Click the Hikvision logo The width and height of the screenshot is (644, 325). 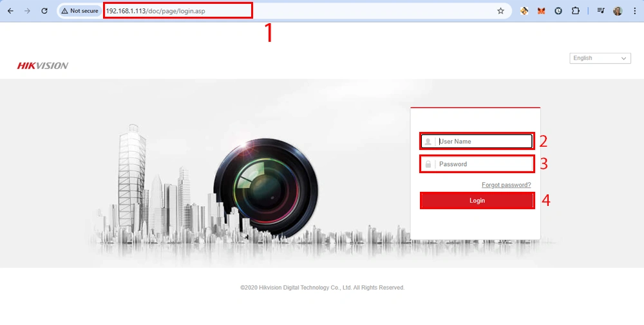[43, 66]
